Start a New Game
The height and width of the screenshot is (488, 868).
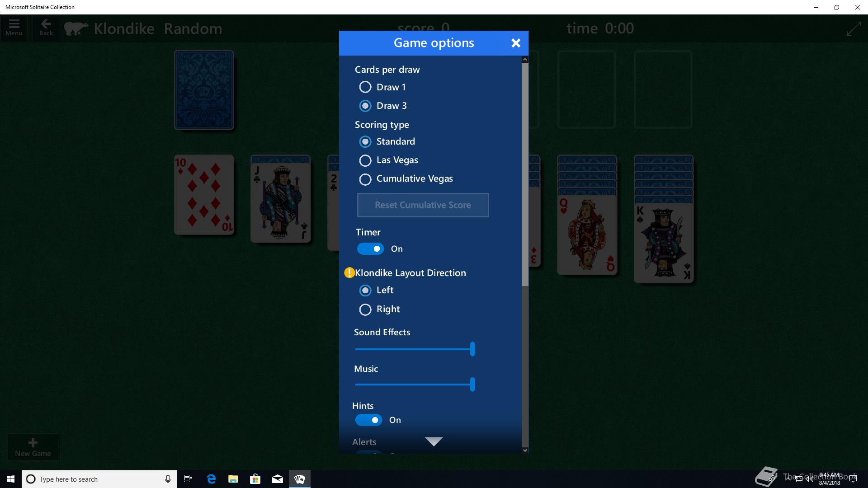(x=33, y=447)
